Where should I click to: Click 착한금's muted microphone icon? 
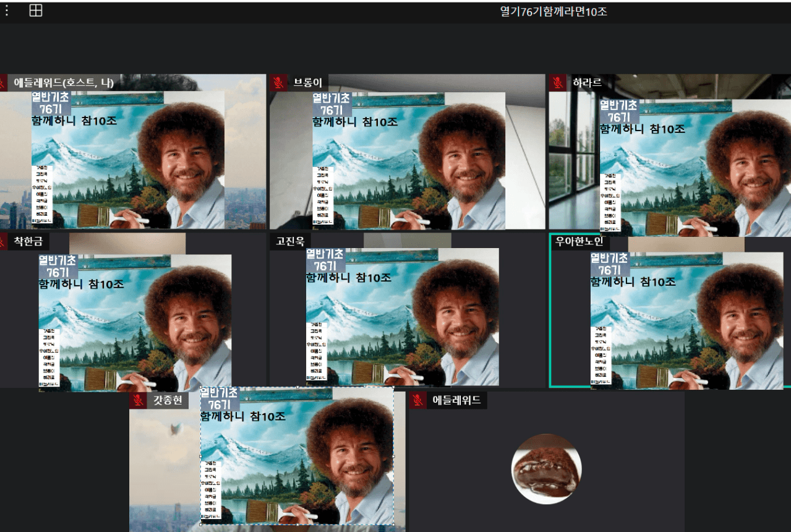(x=2, y=241)
